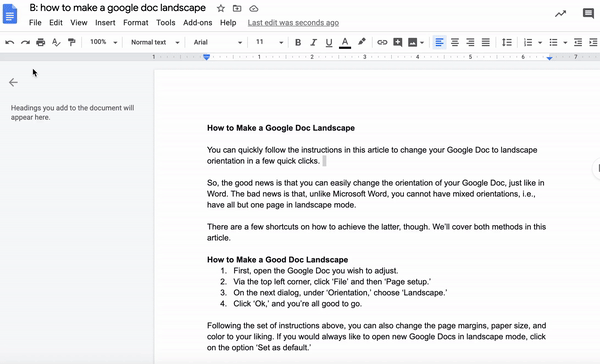Open the zoom level dropdown
This screenshot has height=364, width=600.
point(103,42)
